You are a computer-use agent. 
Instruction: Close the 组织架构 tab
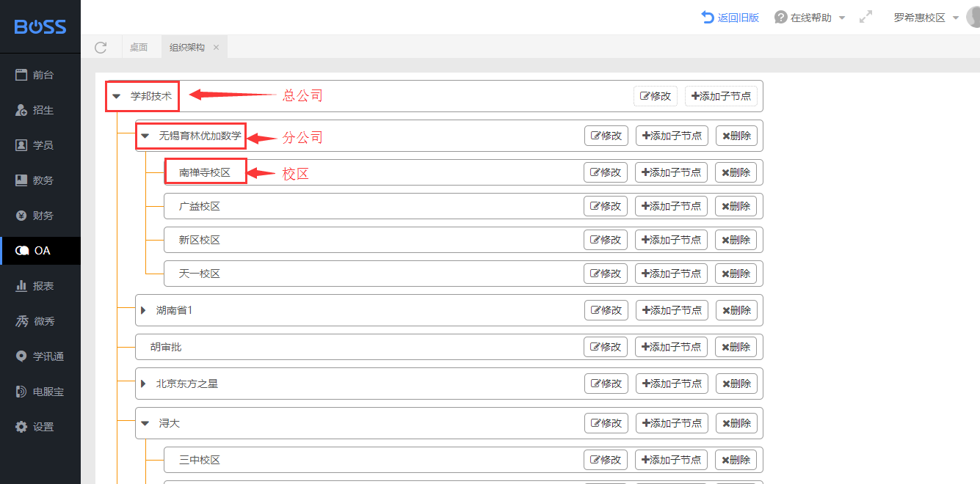click(x=216, y=48)
